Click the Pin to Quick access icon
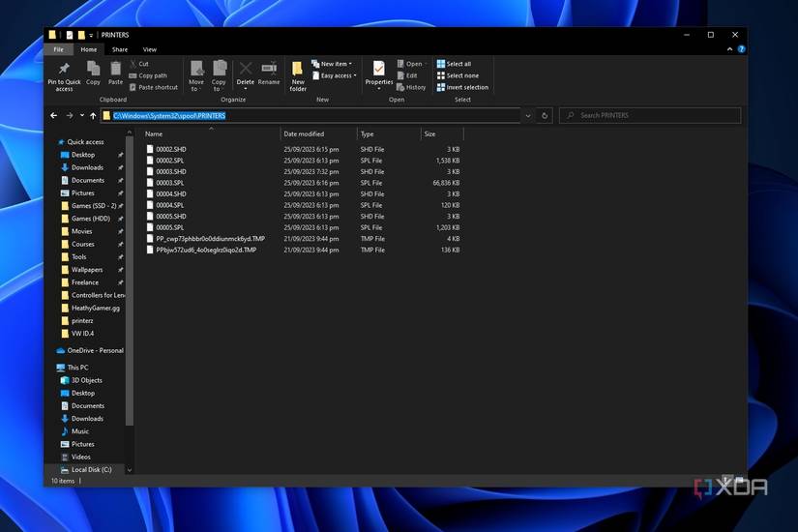 tap(64, 71)
